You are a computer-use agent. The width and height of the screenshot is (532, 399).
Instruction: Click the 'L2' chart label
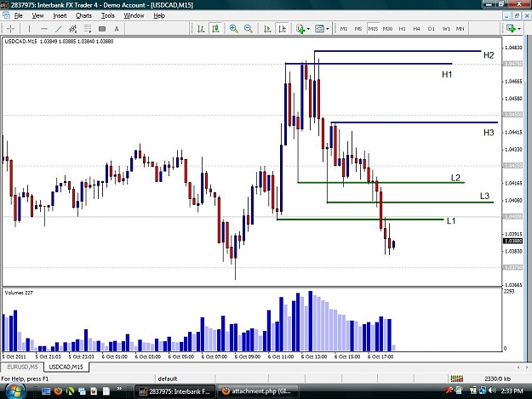(455, 178)
